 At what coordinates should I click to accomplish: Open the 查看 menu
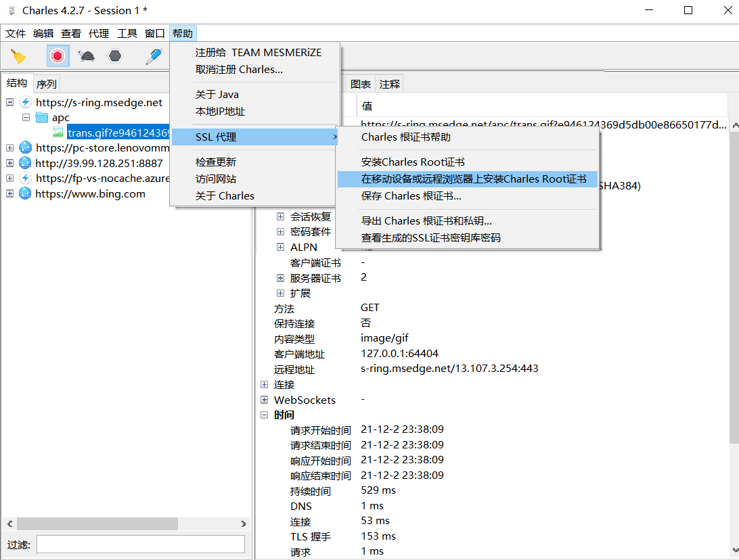[x=71, y=33]
